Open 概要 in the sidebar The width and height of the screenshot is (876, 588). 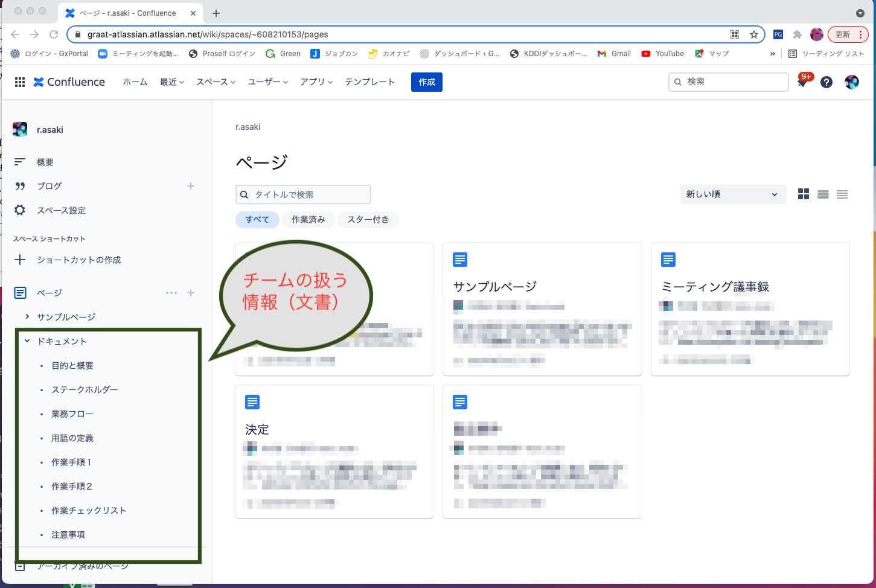tap(45, 162)
